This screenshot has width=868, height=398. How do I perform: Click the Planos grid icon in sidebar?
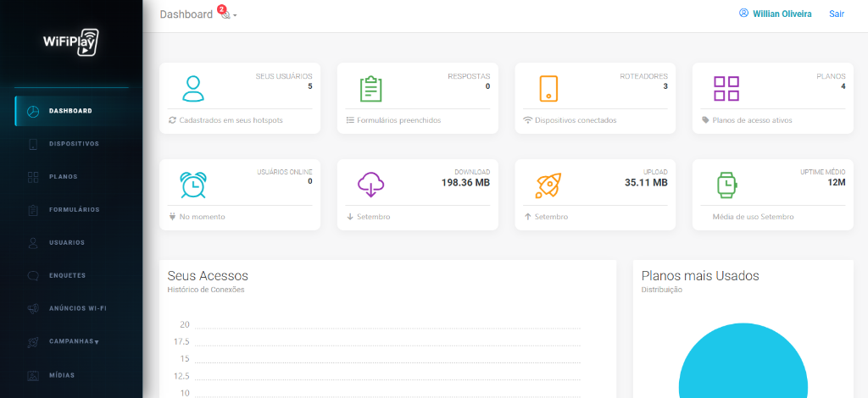tap(33, 177)
